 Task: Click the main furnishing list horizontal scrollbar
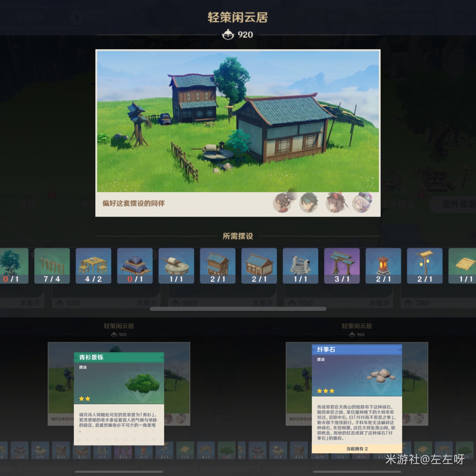tap(238, 309)
